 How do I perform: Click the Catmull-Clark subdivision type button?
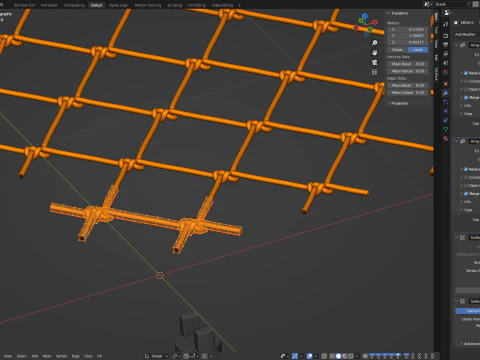tap(468, 311)
